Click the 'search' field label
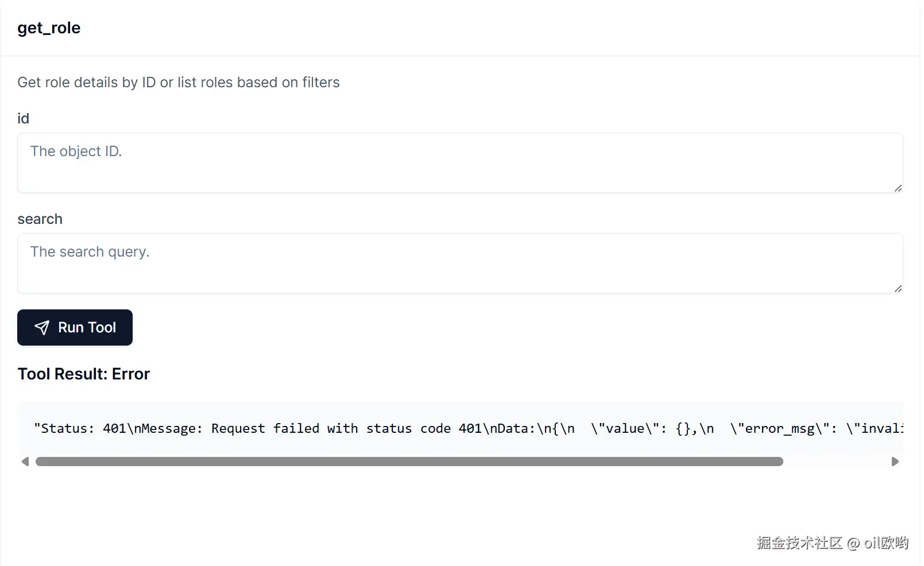This screenshot has height=566, width=924. coord(40,219)
